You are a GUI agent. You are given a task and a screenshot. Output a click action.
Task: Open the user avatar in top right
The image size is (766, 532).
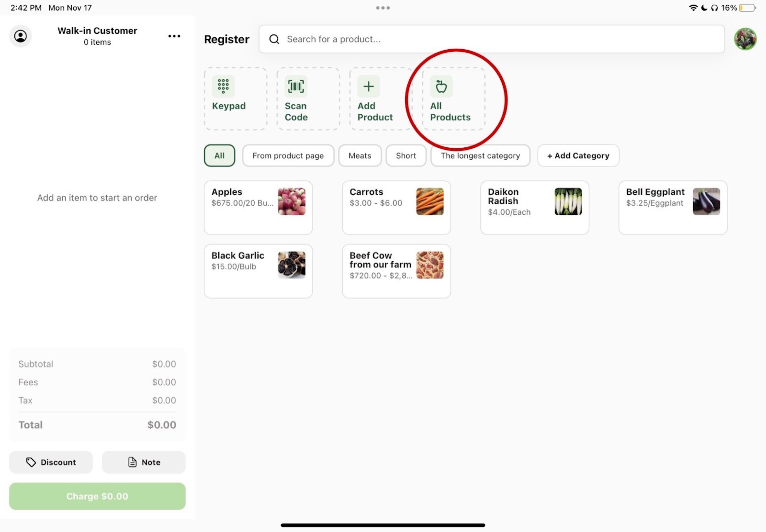pos(745,39)
